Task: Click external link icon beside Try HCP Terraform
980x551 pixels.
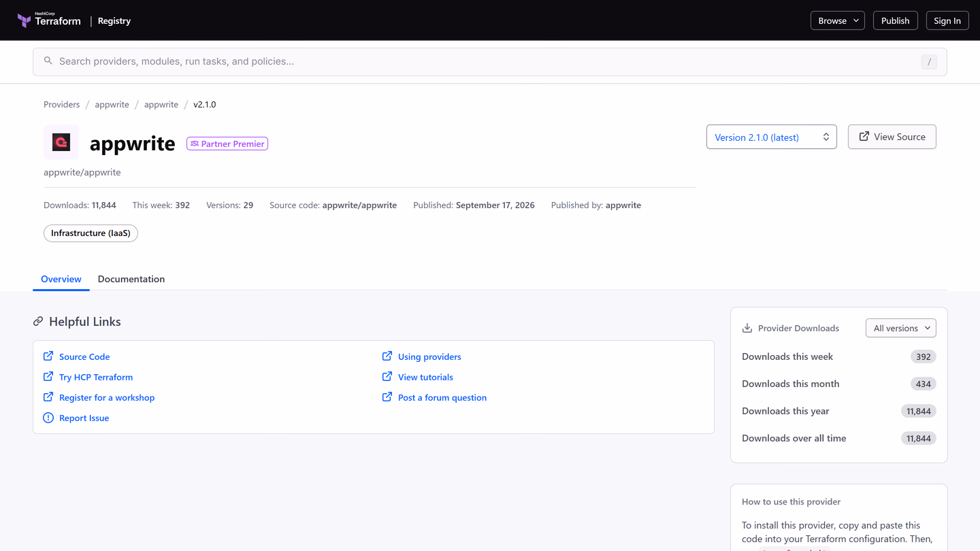Action: (48, 377)
